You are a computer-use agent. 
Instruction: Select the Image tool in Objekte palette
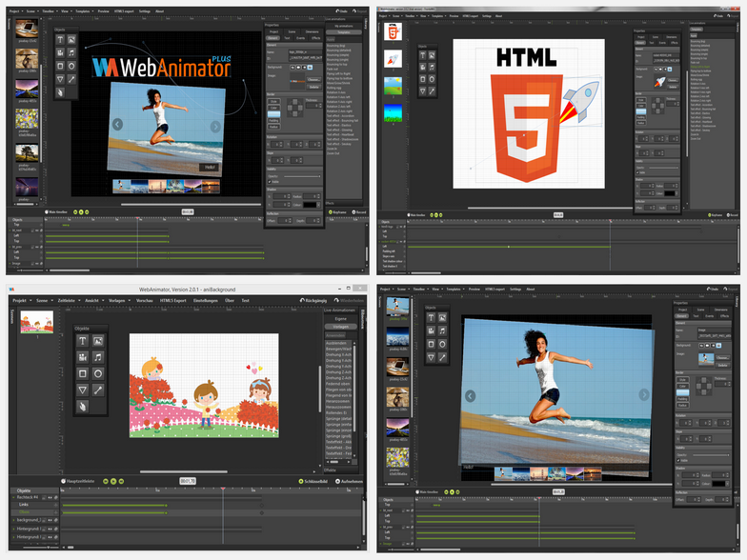(98, 341)
